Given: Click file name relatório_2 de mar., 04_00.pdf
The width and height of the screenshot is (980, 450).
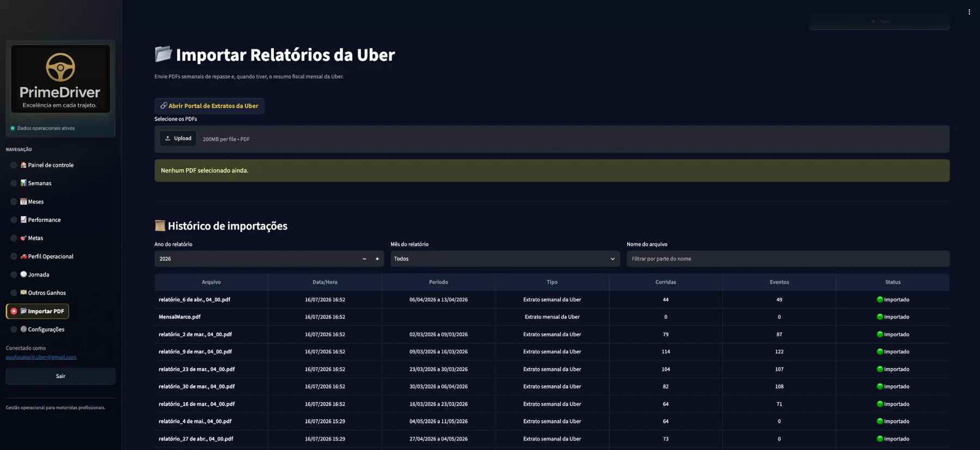Looking at the screenshot, I should (x=195, y=334).
